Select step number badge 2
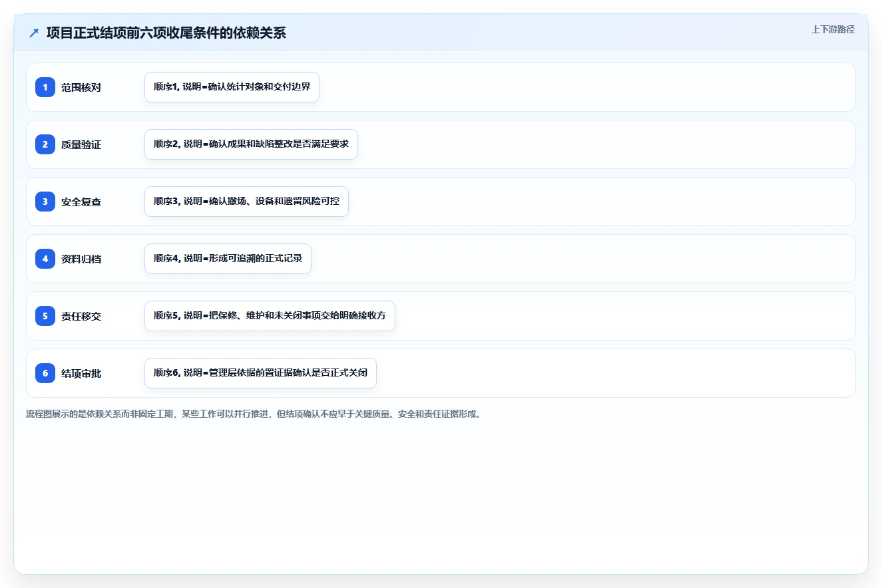This screenshot has width=882, height=588. coord(45,144)
